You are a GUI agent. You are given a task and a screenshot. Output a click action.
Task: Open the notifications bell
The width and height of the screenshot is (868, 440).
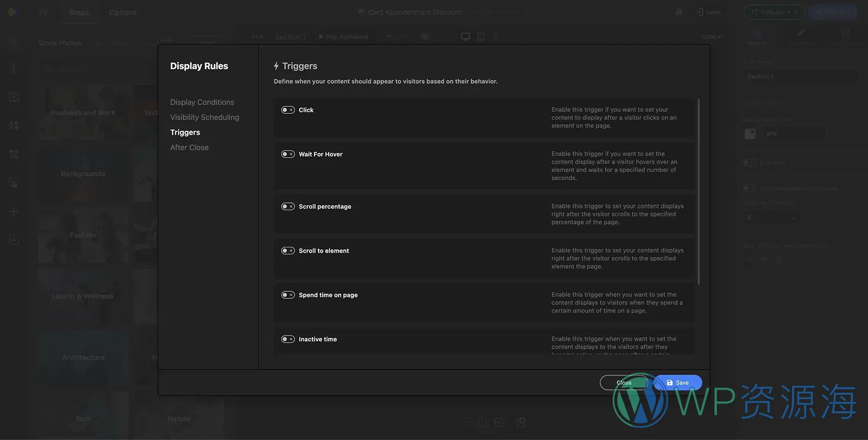[679, 12]
